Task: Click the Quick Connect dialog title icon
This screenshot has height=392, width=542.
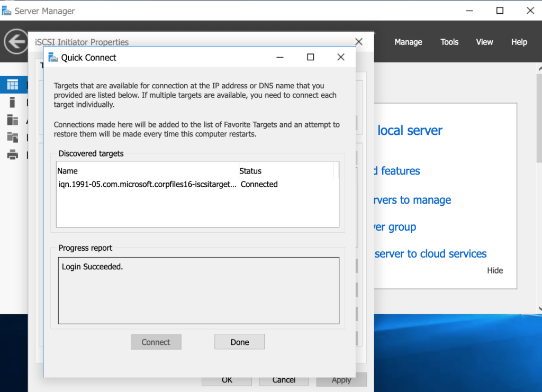Action: [x=52, y=57]
